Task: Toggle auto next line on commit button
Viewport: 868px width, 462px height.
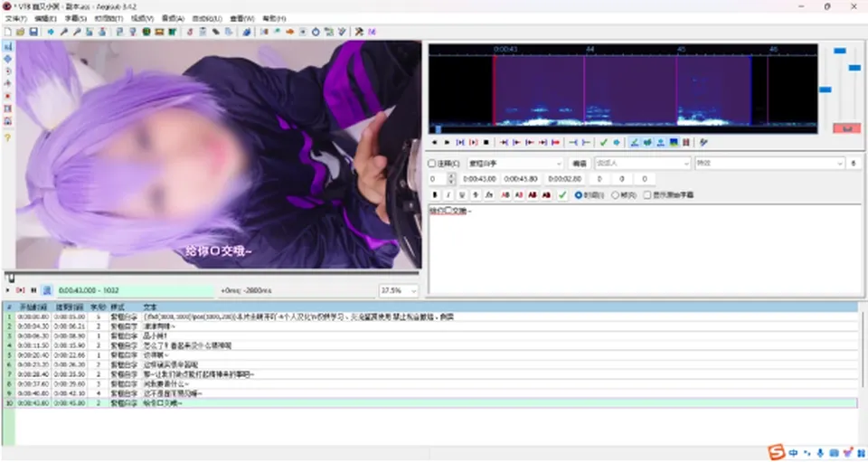Action: click(x=647, y=142)
